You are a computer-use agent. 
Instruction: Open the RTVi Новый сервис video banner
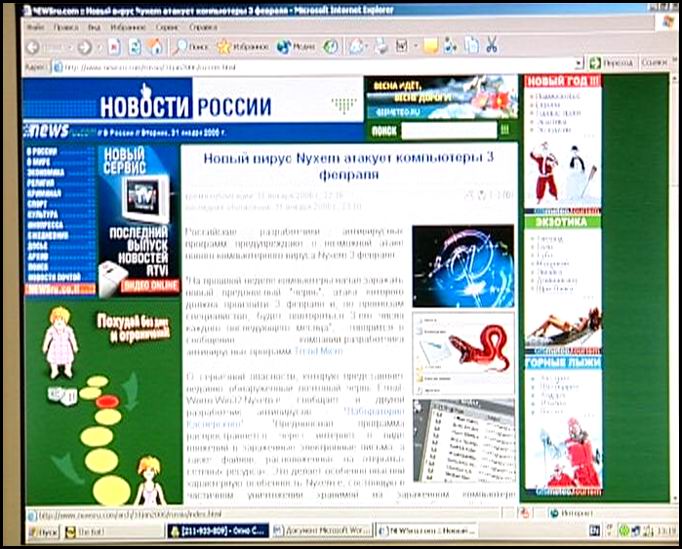[138, 221]
